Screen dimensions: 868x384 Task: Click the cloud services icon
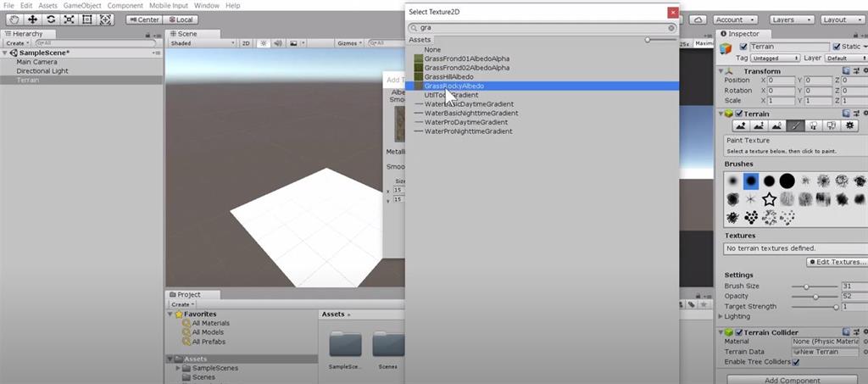698,19
